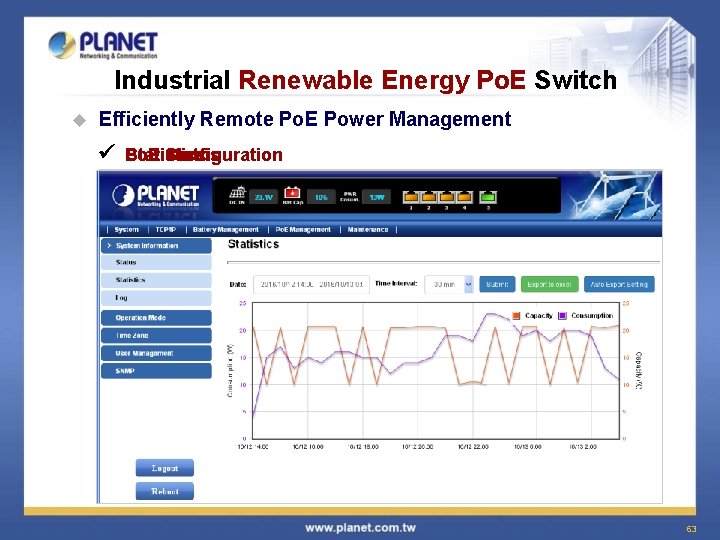Click the 10/12 22:00 axis label
Viewport: 720px width, 540px height.
coord(473,446)
